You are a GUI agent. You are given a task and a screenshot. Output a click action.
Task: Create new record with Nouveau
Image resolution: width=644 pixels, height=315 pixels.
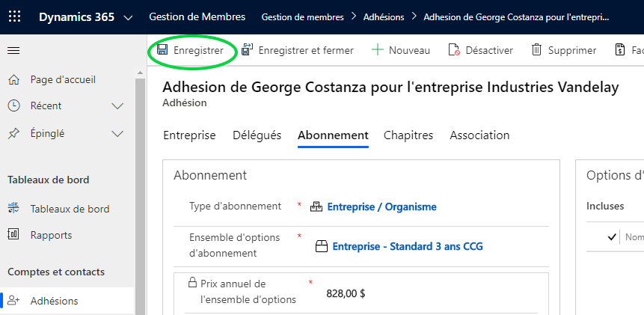[401, 50]
